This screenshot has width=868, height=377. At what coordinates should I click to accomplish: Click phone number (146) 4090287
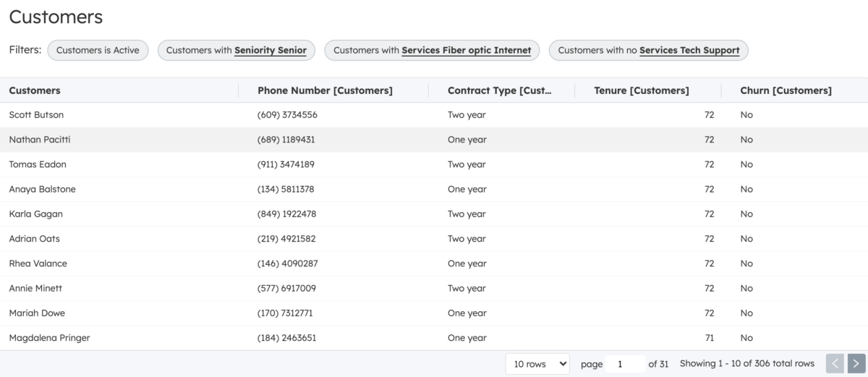tap(287, 263)
